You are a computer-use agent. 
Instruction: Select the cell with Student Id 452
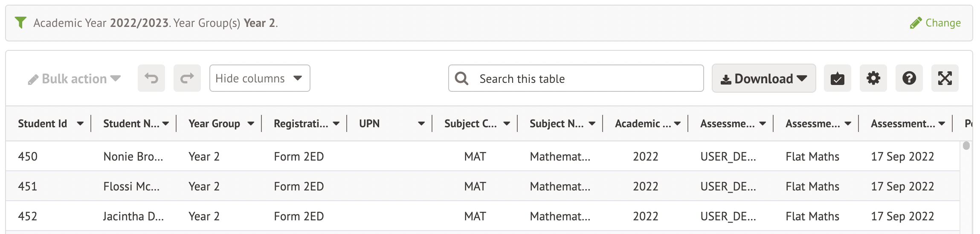tap(28, 216)
